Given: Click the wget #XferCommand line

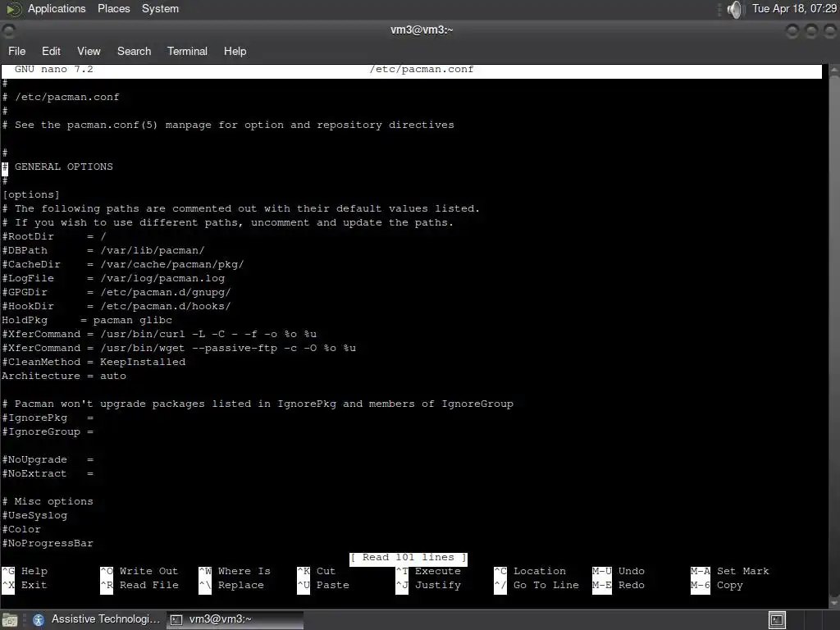Looking at the screenshot, I should pyautogui.click(x=179, y=348).
